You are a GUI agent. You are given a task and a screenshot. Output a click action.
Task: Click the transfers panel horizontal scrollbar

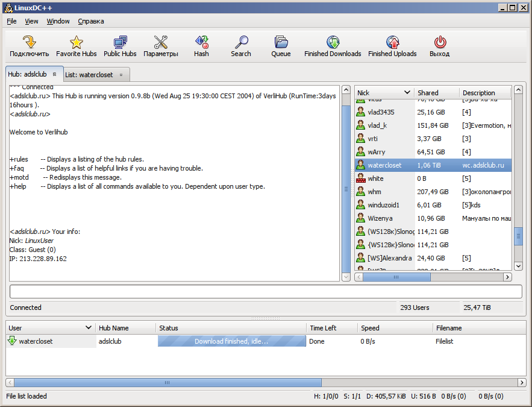167,382
